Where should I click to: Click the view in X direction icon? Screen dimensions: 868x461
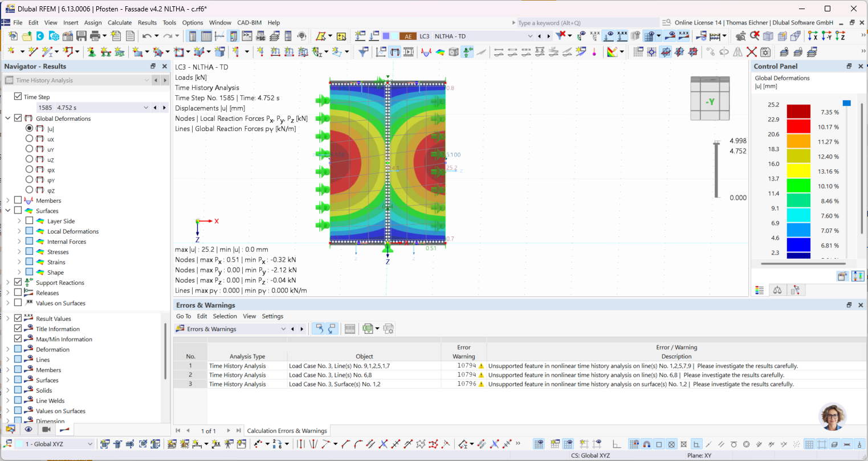[813, 36]
